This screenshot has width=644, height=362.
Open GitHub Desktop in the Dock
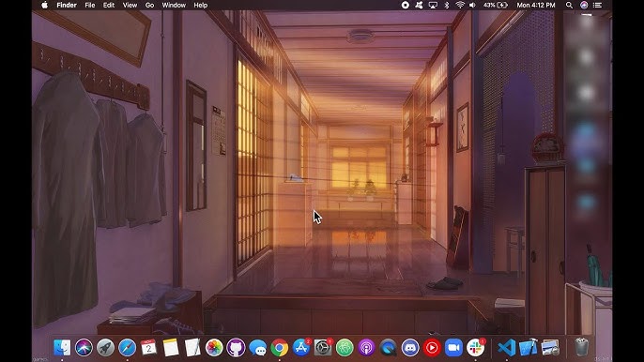point(236,348)
